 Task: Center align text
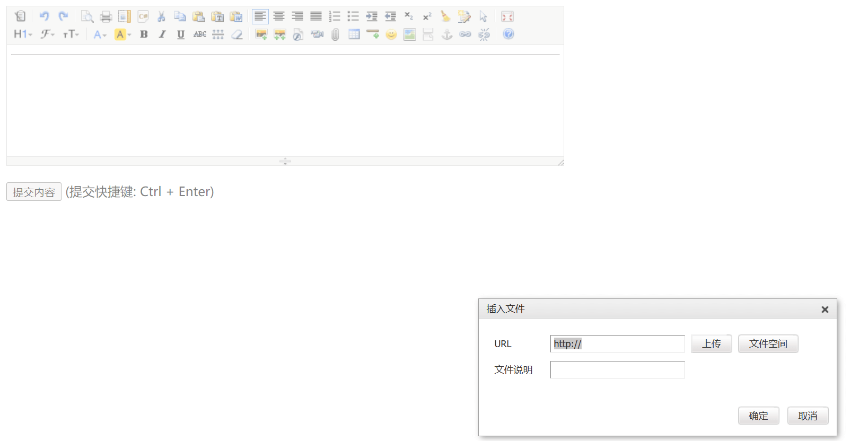pos(279,16)
